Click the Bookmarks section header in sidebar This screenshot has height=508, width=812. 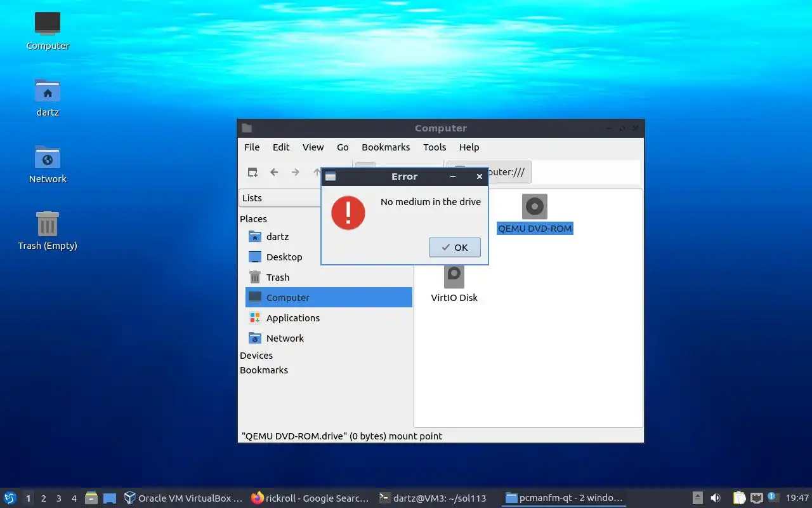(264, 370)
